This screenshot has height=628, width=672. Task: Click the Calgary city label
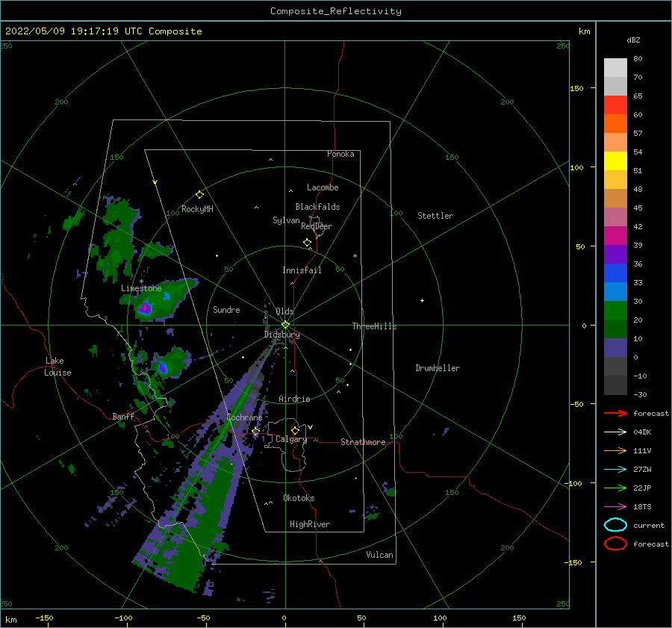click(x=291, y=439)
